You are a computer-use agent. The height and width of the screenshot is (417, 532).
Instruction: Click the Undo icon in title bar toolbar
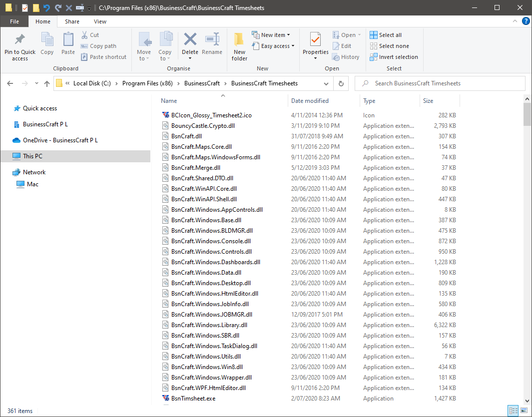(46, 7)
